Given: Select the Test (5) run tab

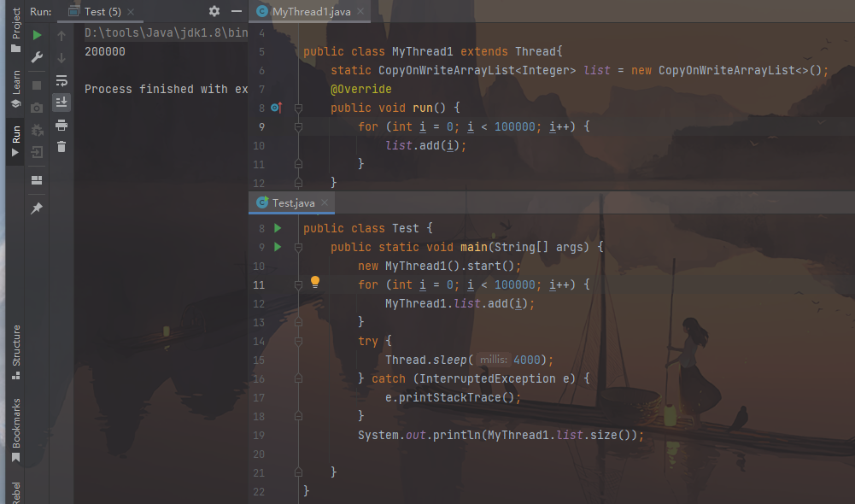Looking at the screenshot, I should point(95,12).
